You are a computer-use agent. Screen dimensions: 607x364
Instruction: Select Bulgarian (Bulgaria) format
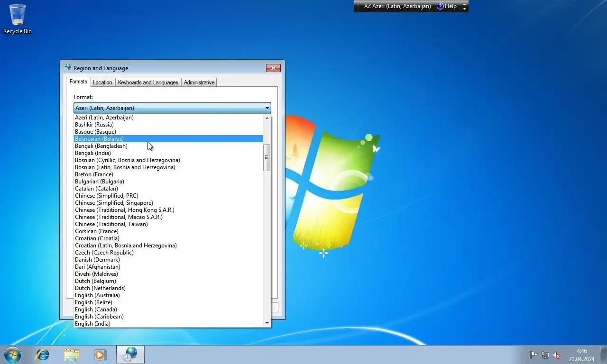coord(168,182)
